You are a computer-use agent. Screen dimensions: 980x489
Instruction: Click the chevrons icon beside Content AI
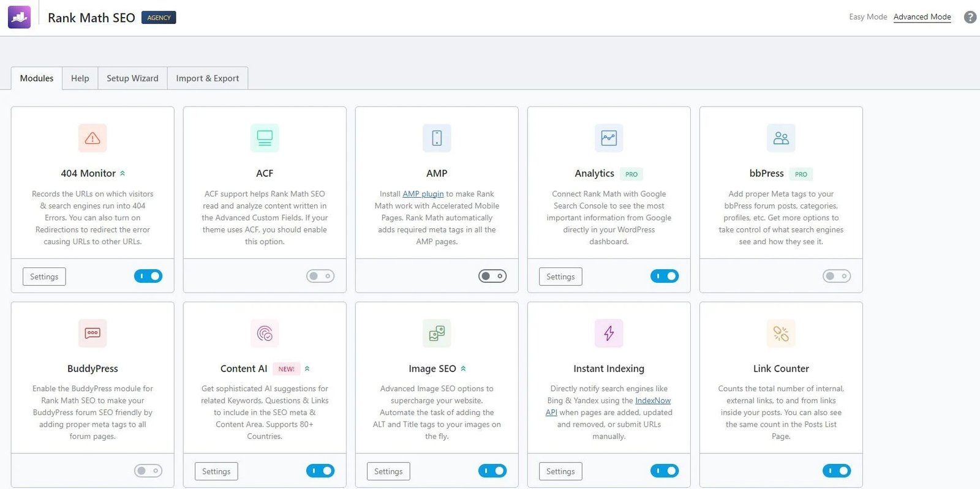pos(307,369)
